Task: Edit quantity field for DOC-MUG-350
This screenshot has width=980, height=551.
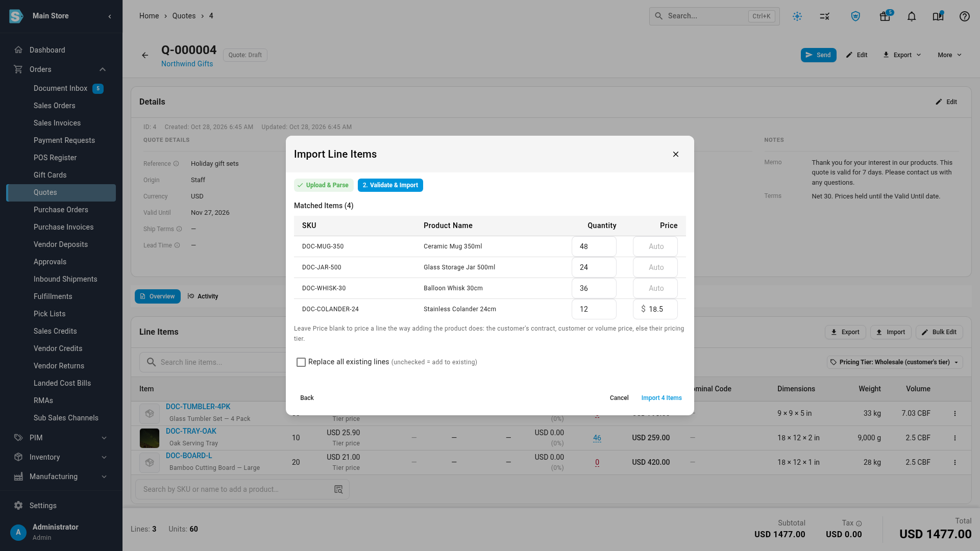Action: click(x=594, y=246)
